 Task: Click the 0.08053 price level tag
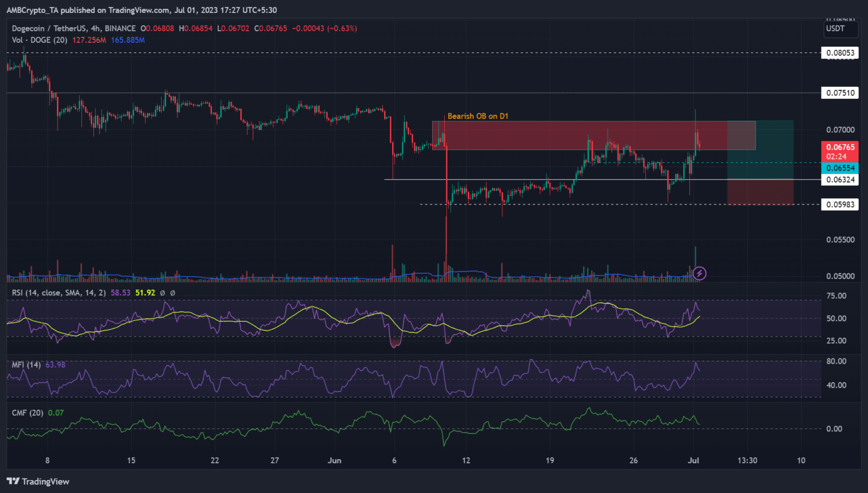pos(840,53)
